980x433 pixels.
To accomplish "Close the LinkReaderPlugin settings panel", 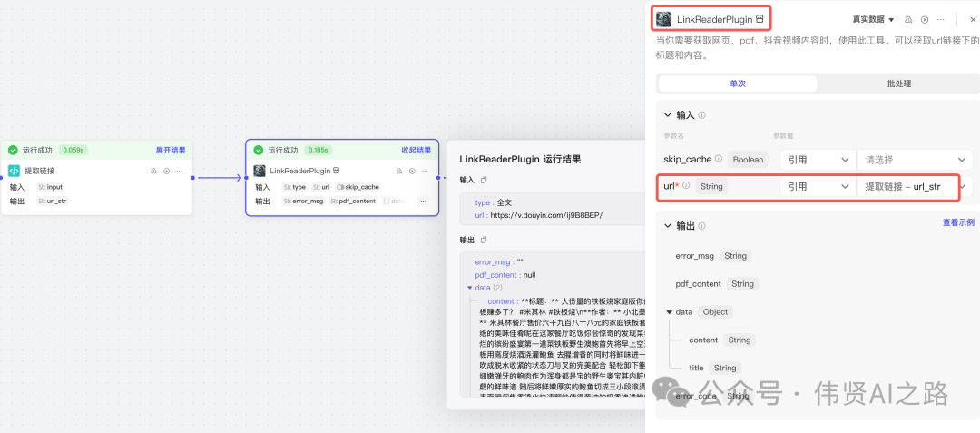I will pos(972,19).
